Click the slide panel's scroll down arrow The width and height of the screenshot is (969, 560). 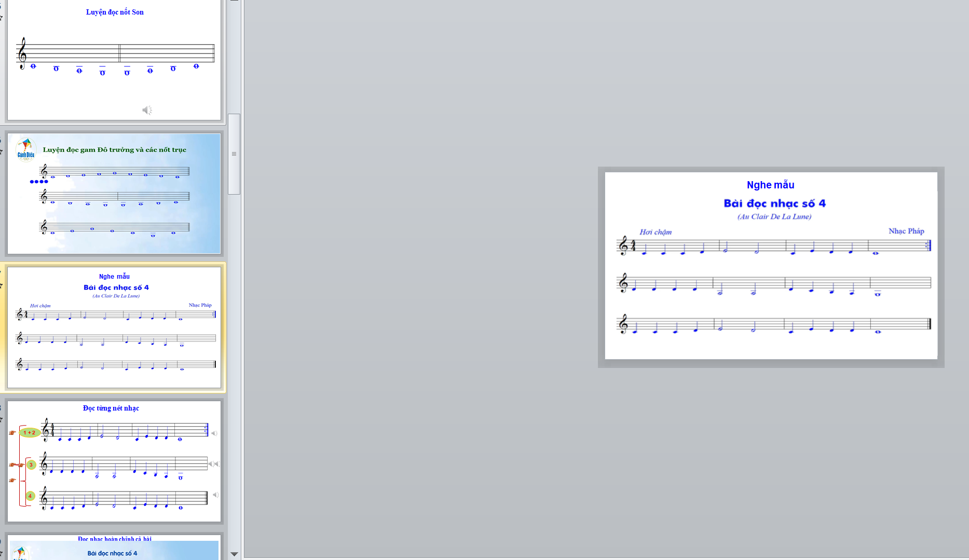(x=234, y=554)
